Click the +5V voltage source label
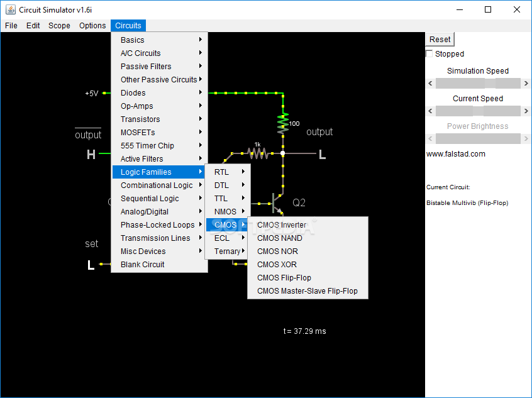Viewport: 532px width, 398px height. click(92, 93)
